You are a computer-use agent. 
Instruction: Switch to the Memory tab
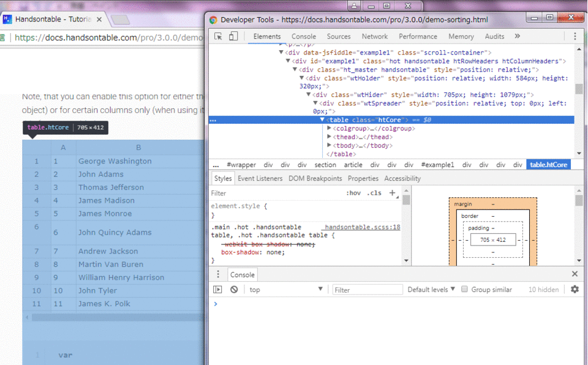461,36
